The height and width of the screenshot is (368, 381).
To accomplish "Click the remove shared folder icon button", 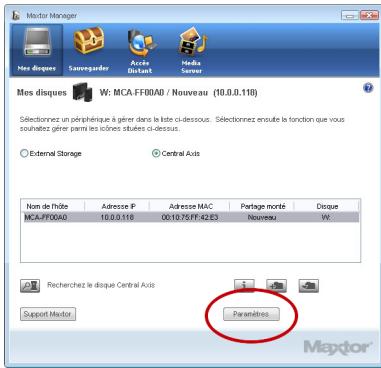I will pos(309,286).
